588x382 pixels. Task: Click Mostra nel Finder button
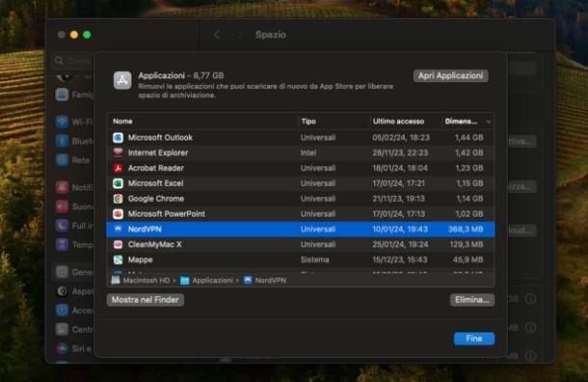(146, 300)
